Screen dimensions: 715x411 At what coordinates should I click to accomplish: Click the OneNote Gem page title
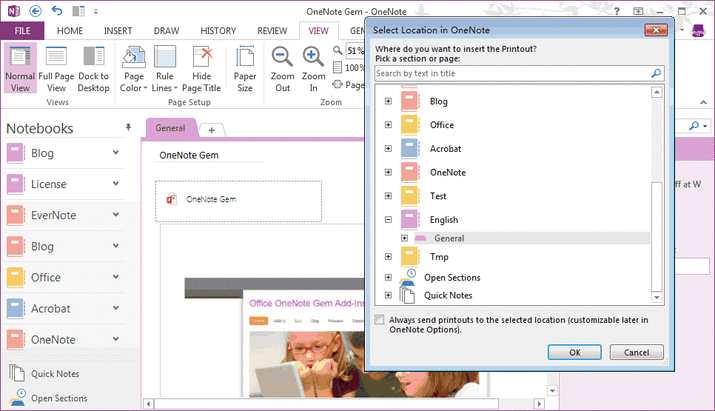[x=189, y=155]
